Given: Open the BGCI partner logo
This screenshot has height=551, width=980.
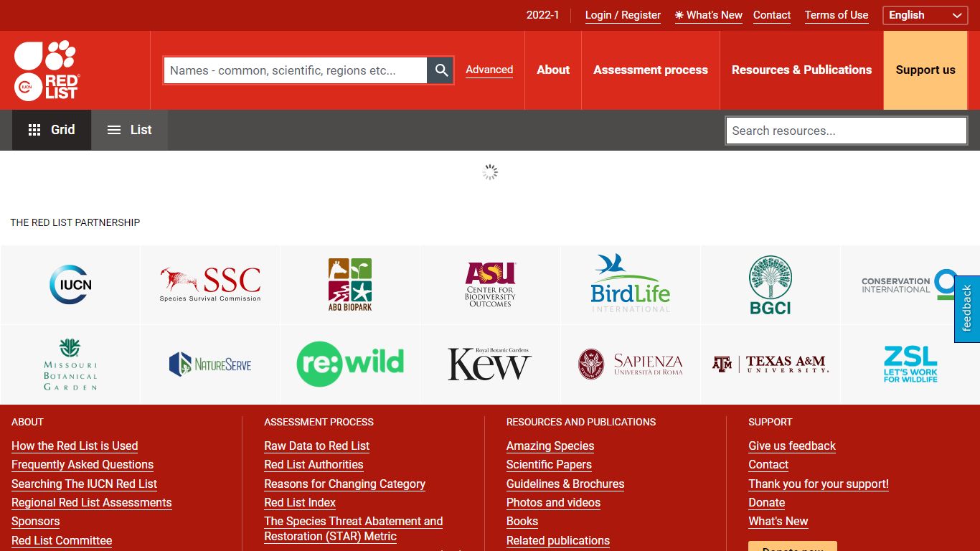Looking at the screenshot, I should coord(770,285).
